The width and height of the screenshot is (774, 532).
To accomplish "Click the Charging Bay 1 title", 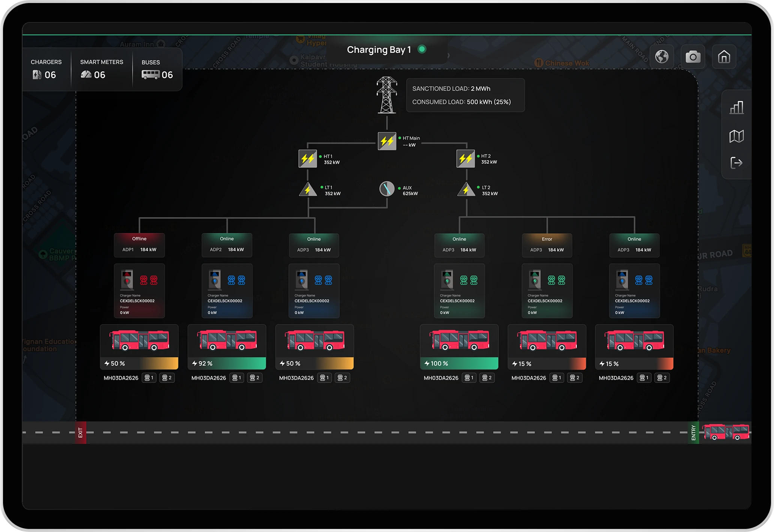I will point(379,50).
